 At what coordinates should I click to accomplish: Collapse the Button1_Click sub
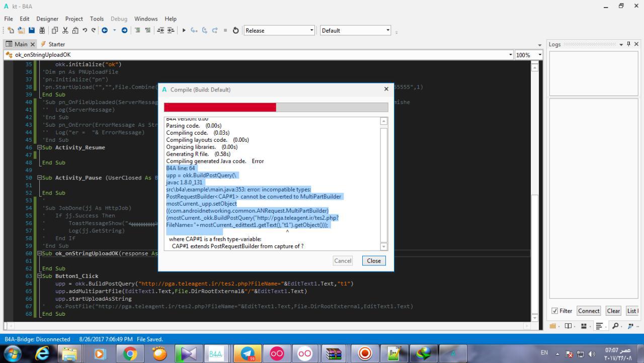tap(40, 276)
